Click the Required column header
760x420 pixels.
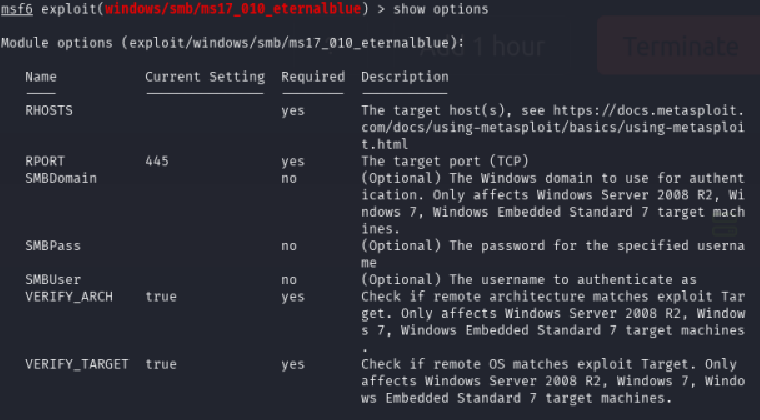pos(312,77)
